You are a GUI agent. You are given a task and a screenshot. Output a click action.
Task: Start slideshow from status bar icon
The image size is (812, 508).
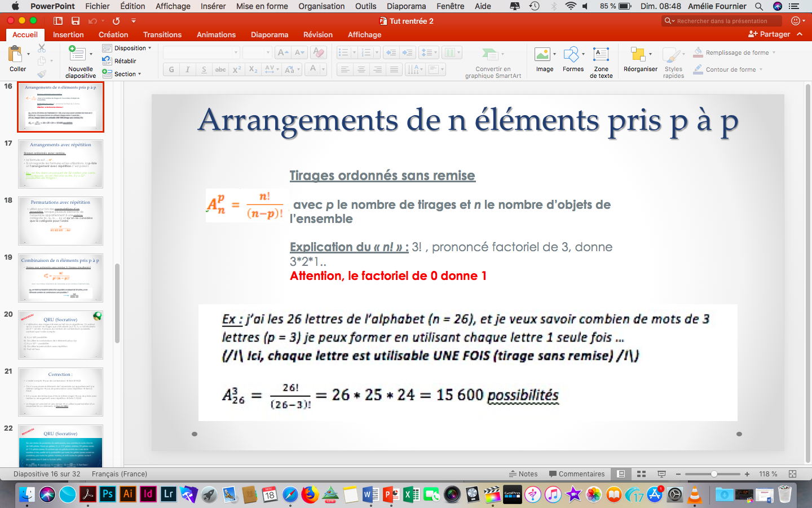click(661, 474)
